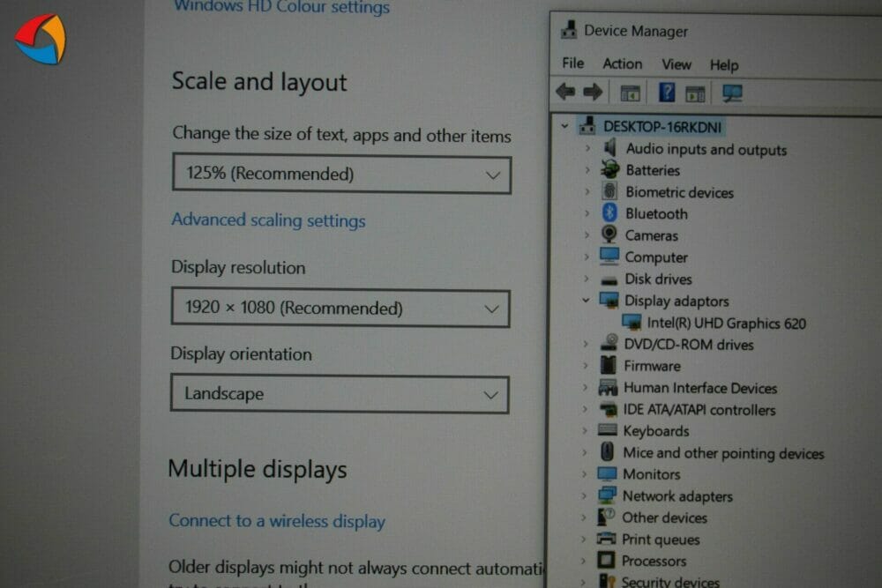This screenshot has height=588, width=882.
Task: Click the Device Manager title bar
Action: (715, 30)
